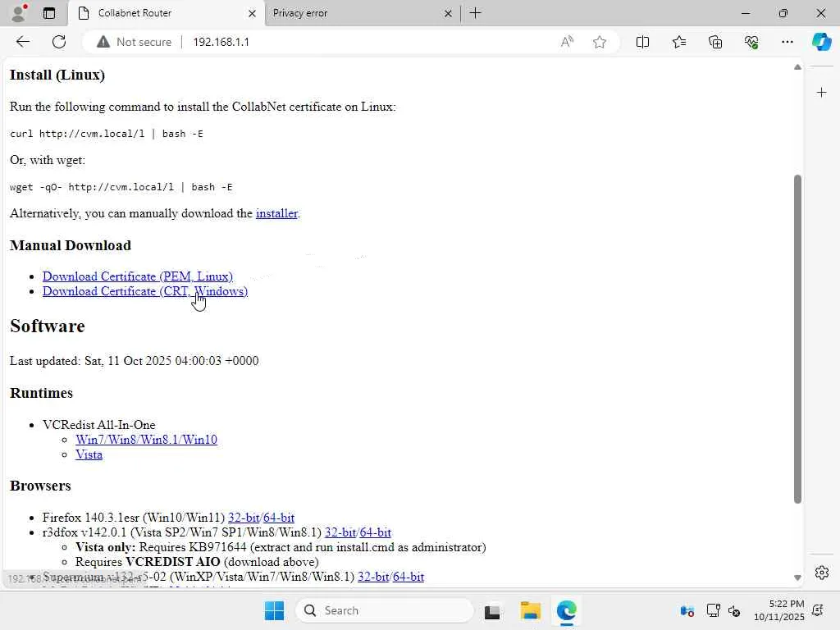Open Settings and more ellipsis menu
The image size is (840, 630).
pos(787,42)
